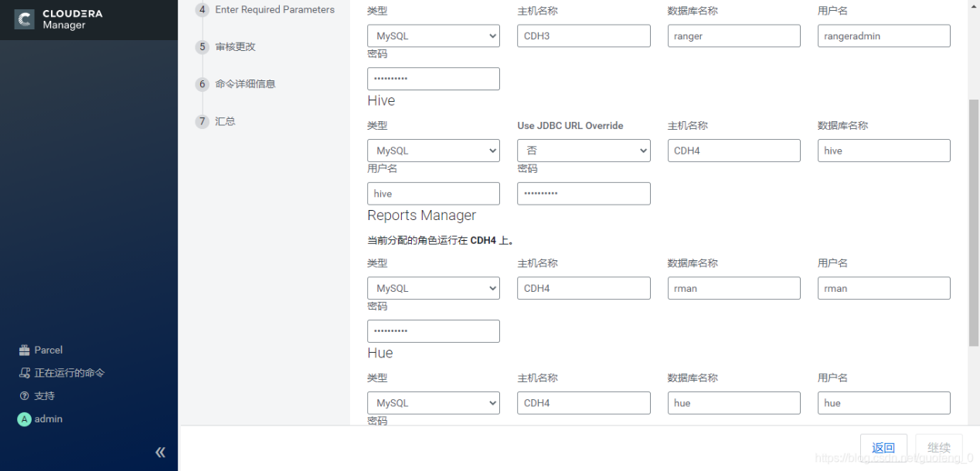Image resolution: width=980 pixels, height=471 pixels.
Task: Open the Ranger database 类型 dropdown
Action: [x=433, y=36]
